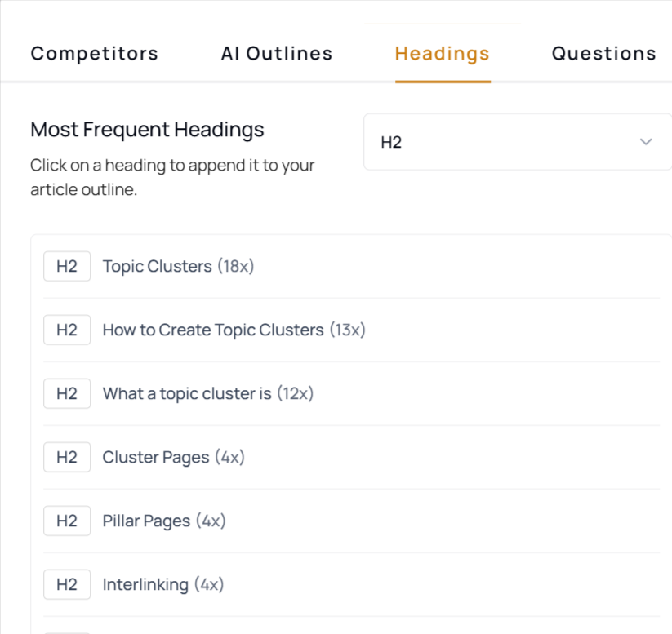Select H2 tag next to Pillar Pages
Viewport: 672px width, 634px height.
click(x=67, y=521)
